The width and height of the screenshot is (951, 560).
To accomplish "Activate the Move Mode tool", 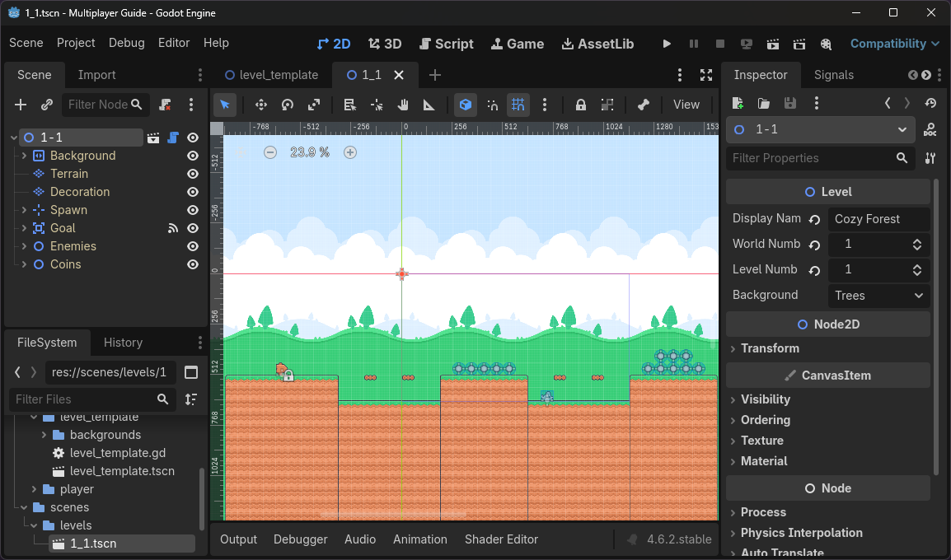I will (260, 105).
